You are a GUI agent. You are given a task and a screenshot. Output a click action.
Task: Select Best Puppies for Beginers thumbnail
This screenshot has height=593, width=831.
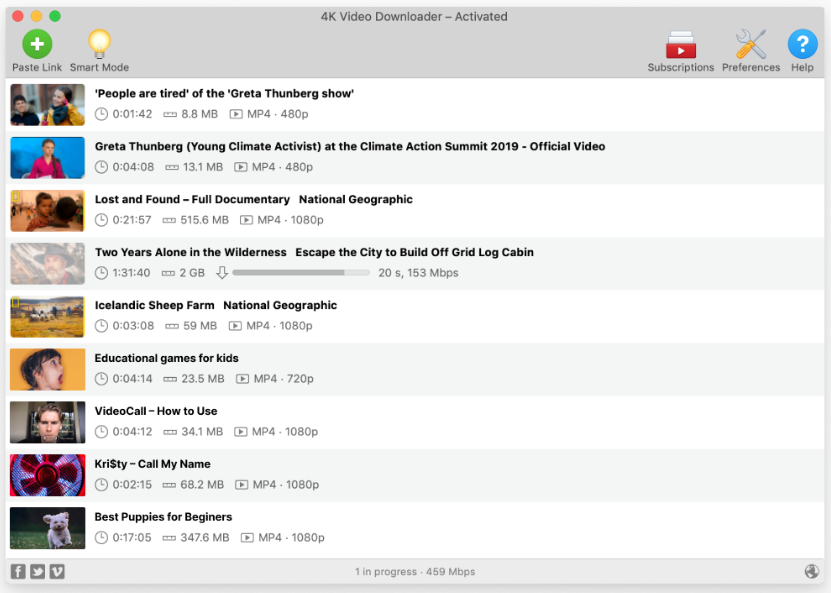pos(47,528)
